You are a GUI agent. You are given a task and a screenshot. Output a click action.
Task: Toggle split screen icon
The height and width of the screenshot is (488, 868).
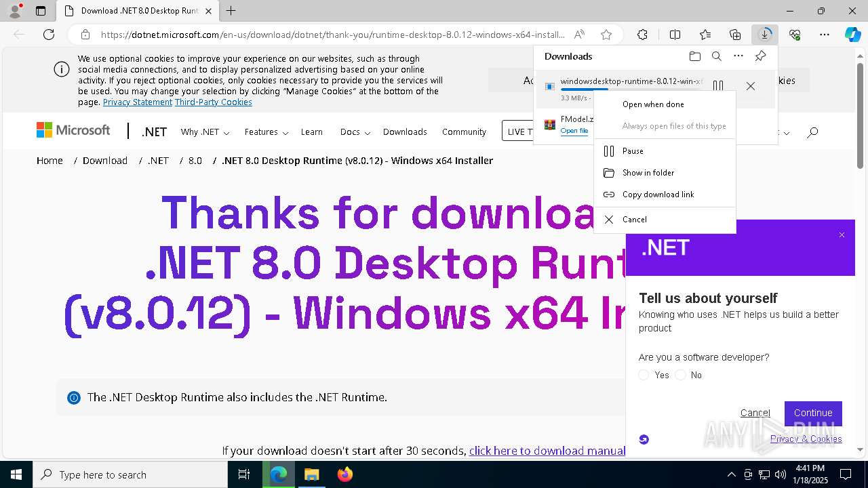675,35
